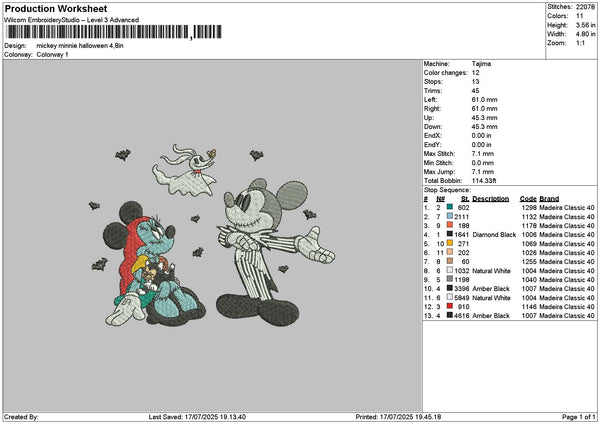Click the Page 1 of 1 indicator
The height and width of the screenshot is (424, 600).
579,417
